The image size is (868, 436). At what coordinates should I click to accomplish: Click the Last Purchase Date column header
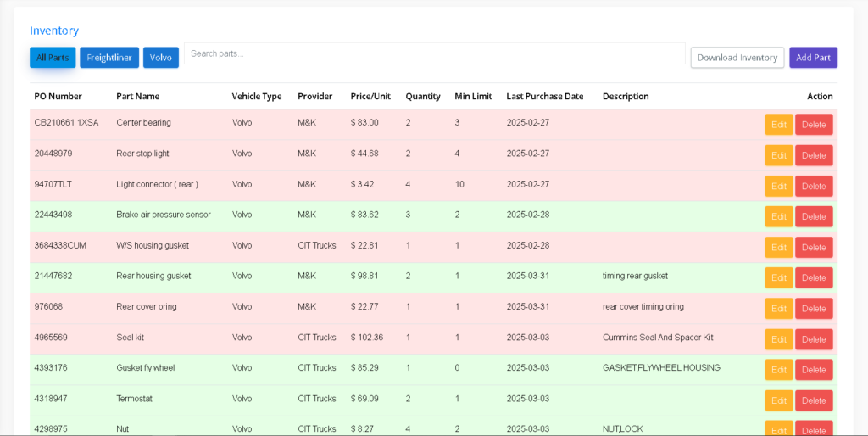pyautogui.click(x=545, y=97)
